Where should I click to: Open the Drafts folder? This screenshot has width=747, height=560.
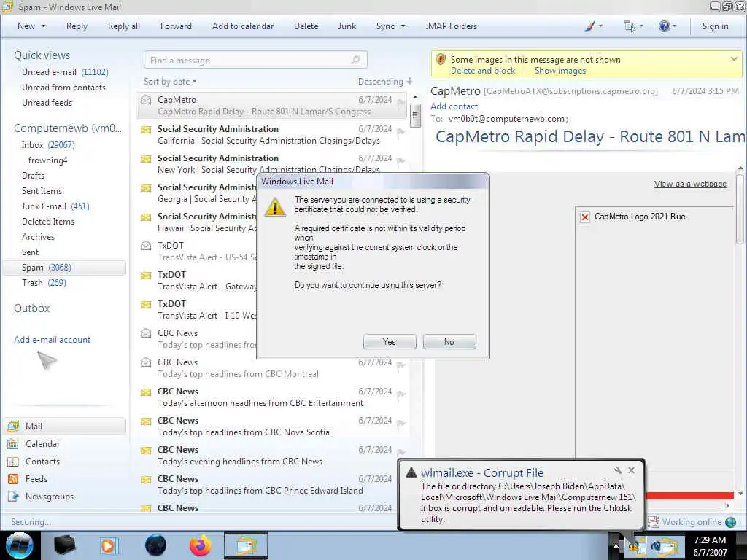pos(33,175)
